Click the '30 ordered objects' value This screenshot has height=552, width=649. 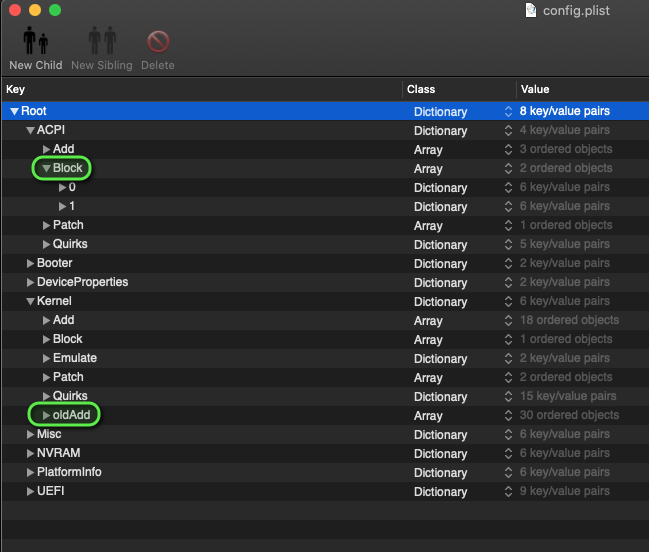[x=569, y=415]
